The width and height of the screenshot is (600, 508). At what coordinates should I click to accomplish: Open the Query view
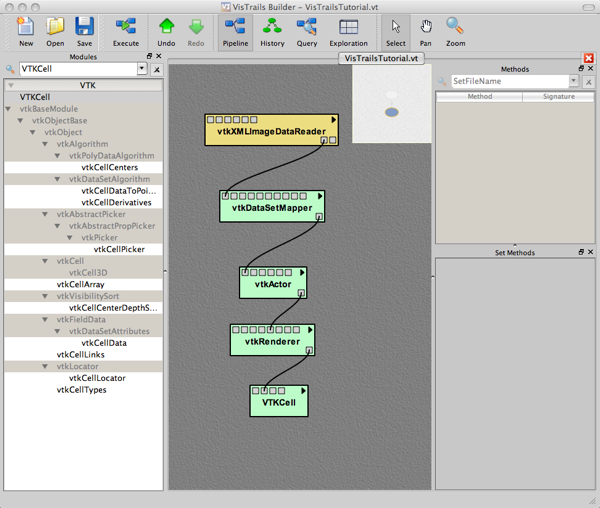(x=307, y=32)
